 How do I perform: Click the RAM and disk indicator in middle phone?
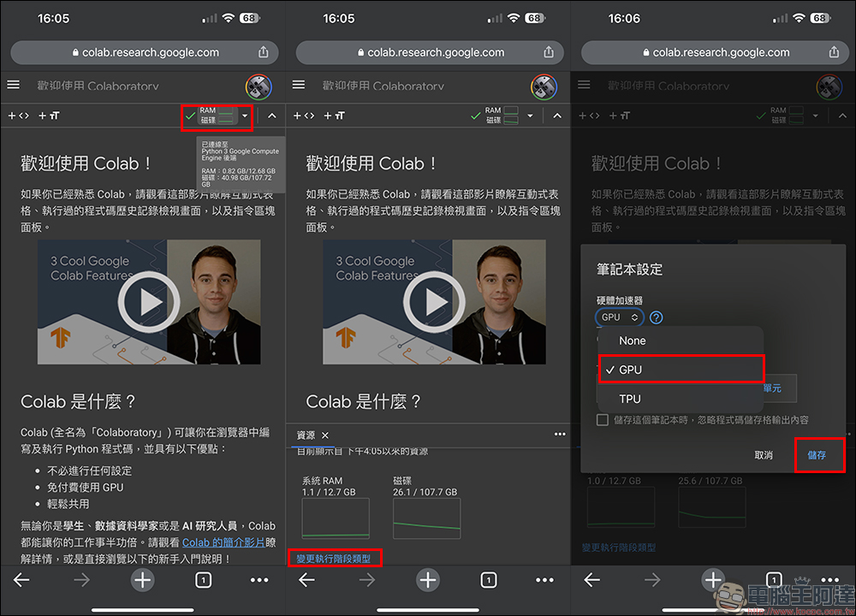(x=501, y=115)
